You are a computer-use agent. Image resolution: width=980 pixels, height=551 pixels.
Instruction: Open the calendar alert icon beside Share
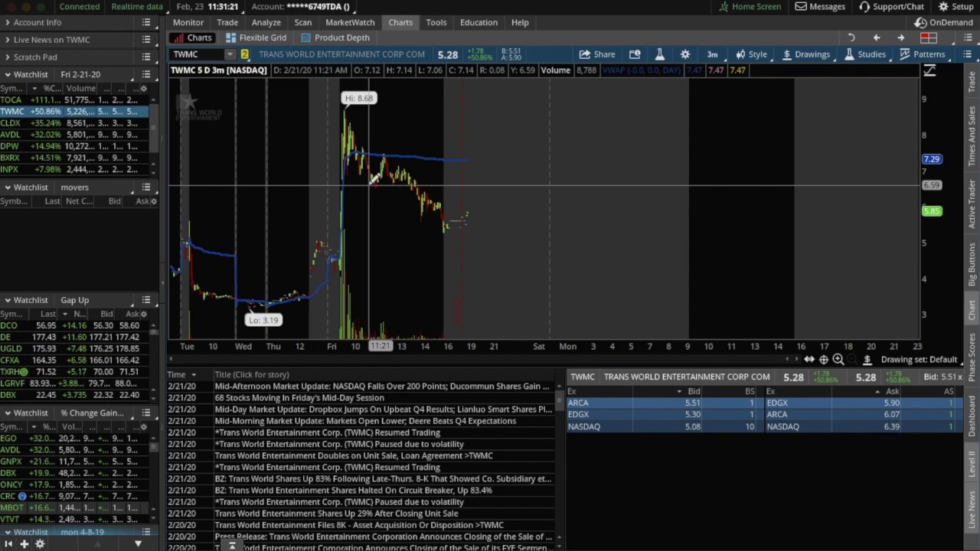635,54
